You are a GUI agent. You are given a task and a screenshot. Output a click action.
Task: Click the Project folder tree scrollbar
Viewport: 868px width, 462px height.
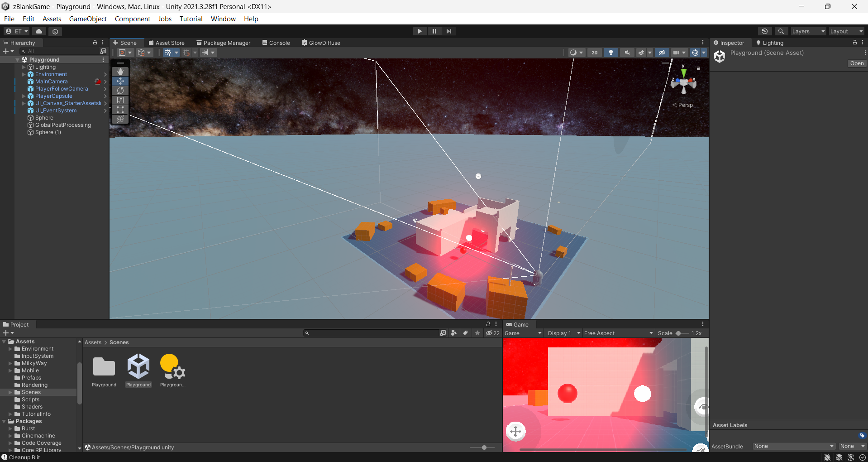80,383
